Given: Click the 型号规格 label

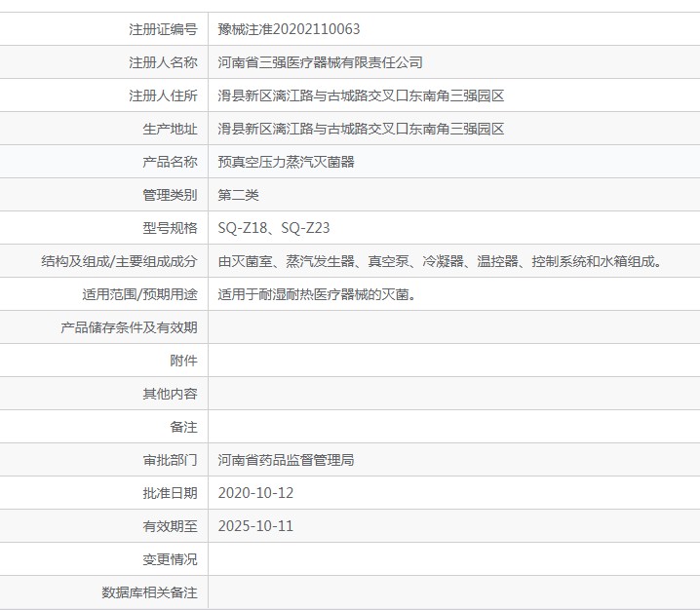Looking at the screenshot, I should click(170, 228).
